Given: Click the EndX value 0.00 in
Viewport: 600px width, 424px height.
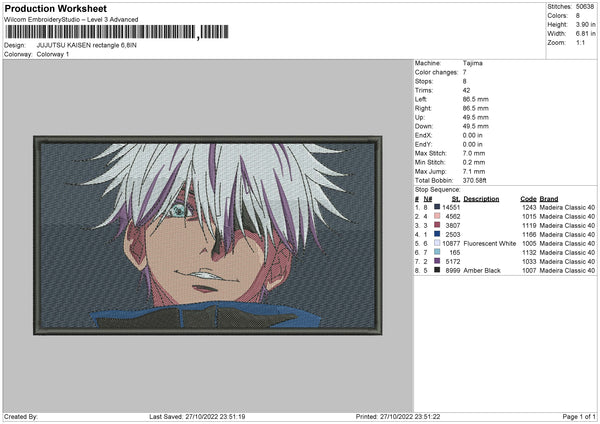Looking at the screenshot, I should pos(473,135).
